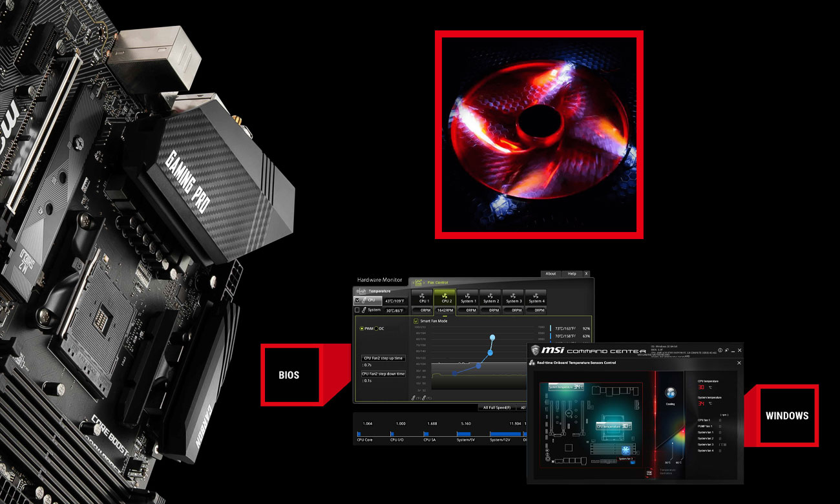Viewport: 840px width, 504px height.
Task: Click CPU Fan2 step down time field
Action: tap(383, 373)
